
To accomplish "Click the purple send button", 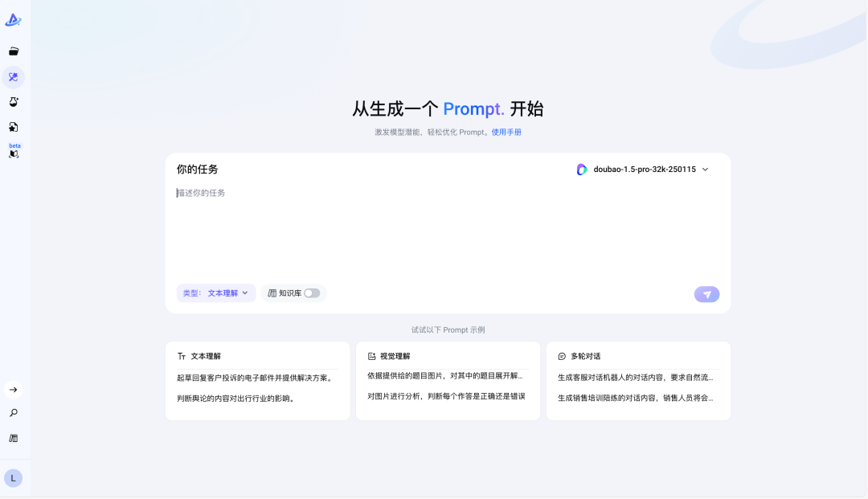I will click(x=706, y=294).
